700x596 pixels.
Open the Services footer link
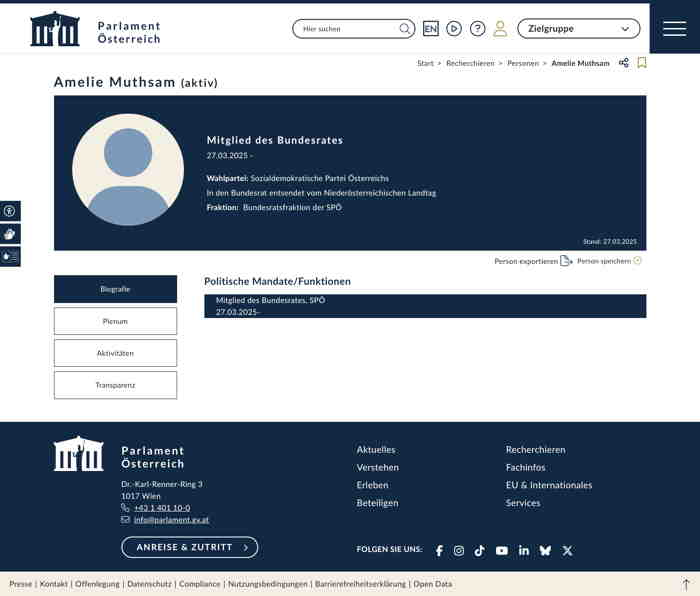coord(523,503)
